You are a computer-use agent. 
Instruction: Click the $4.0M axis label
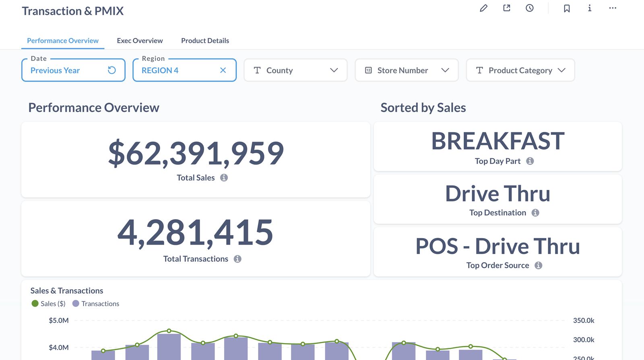[x=59, y=348]
